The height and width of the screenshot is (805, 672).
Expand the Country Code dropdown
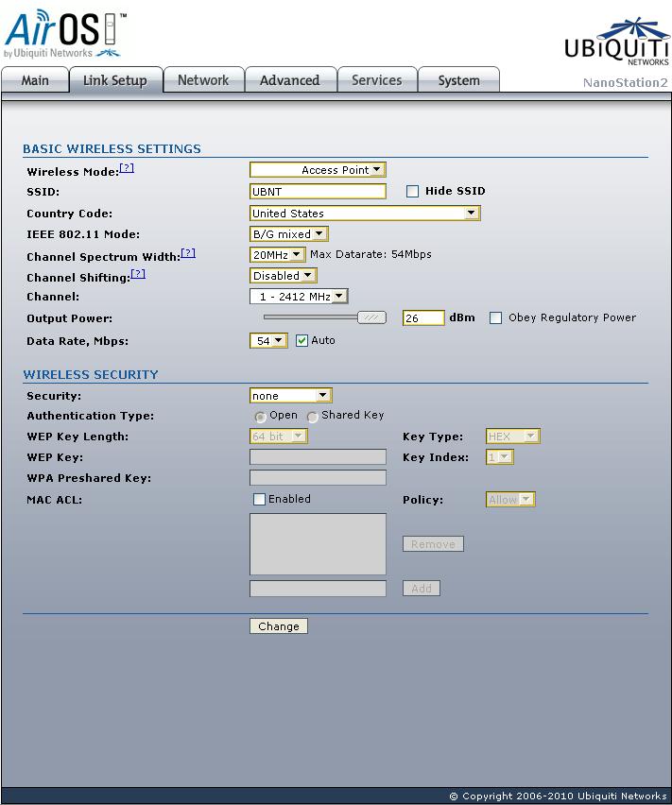tap(365, 213)
